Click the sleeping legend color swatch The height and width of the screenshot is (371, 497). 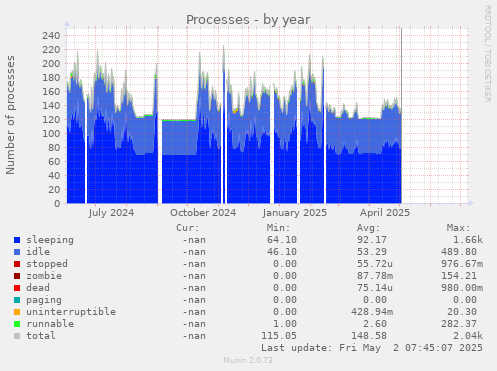pos(17,240)
